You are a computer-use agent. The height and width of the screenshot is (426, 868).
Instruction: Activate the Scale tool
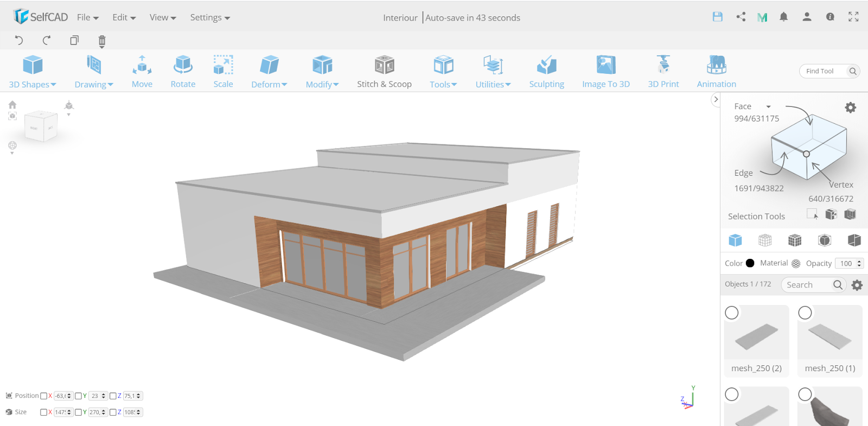pyautogui.click(x=223, y=72)
